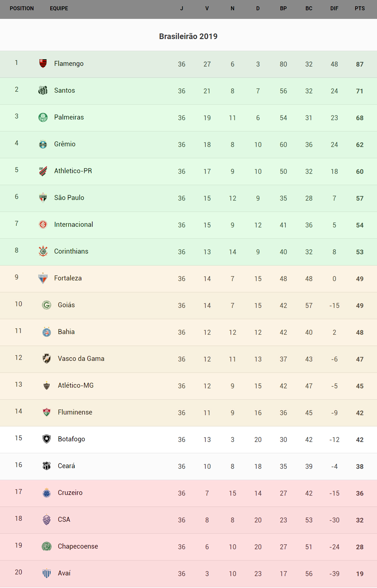This screenshot has height=588, width=377.
Task: Click Flamengo's 87 points value
Action: coord(359,64)
